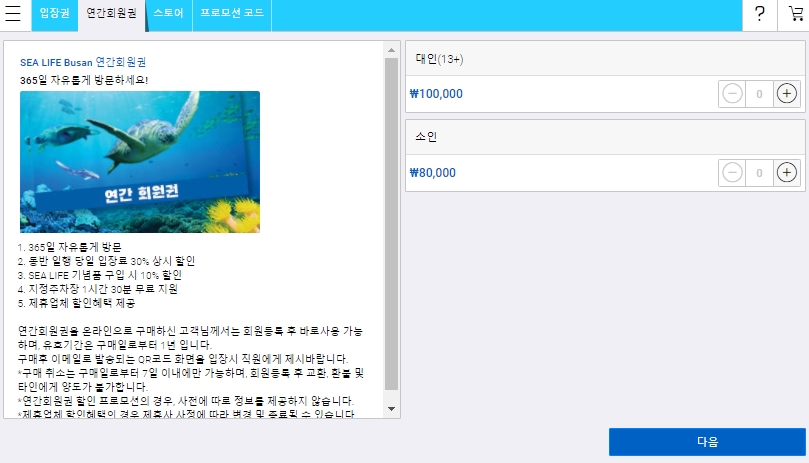
Task: Click the description panel scrollbar thumb
Action: (x=392, y=223)
